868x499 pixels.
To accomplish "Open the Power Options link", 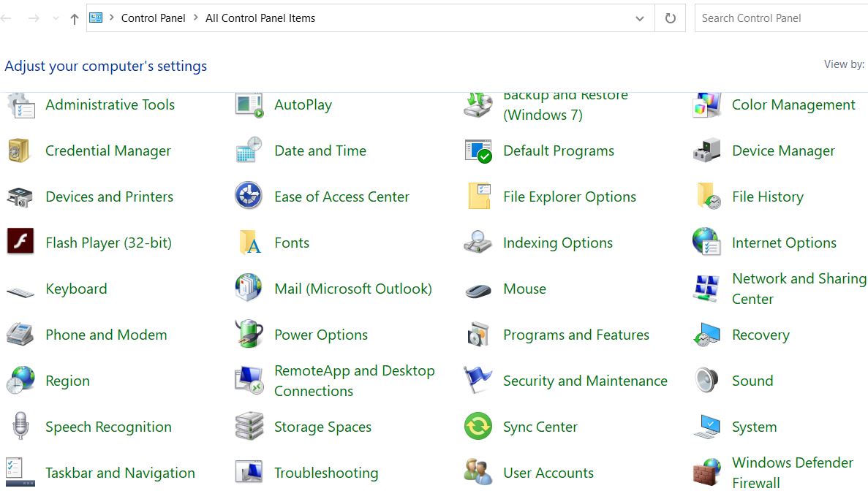I will pyautogui.click(x=321, y=335).
